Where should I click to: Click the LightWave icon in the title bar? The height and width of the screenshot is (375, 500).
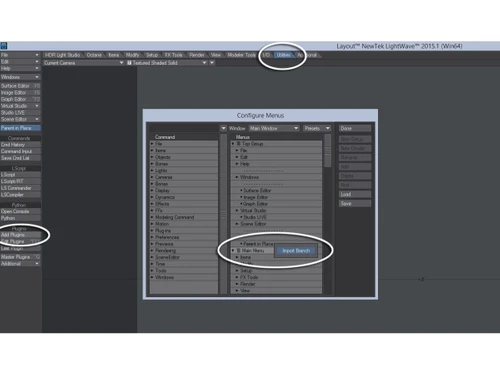4,46
